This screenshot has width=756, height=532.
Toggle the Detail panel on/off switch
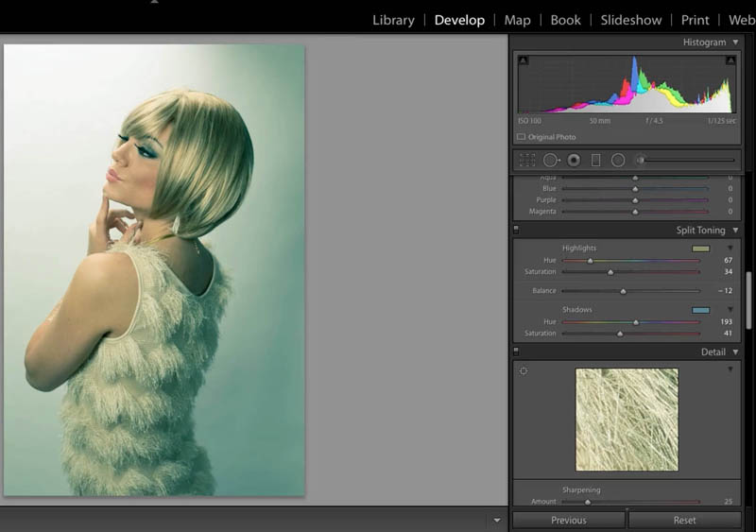[x=516, y=352]
